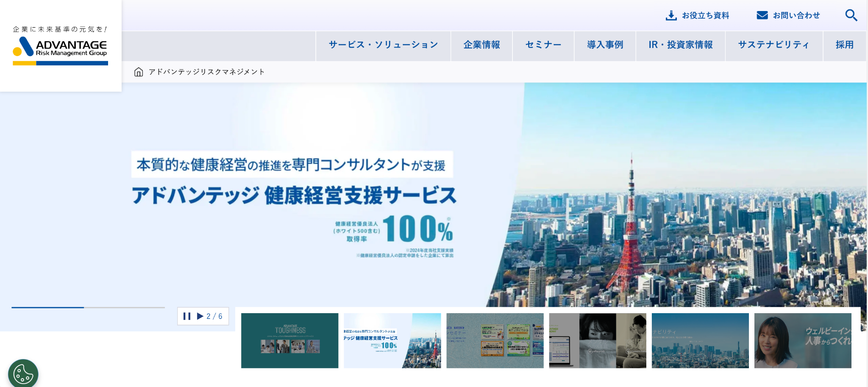Screen dimensions: 868x387
Task: Select the city skyline slide thumbnail
Action: coord(700,341)
